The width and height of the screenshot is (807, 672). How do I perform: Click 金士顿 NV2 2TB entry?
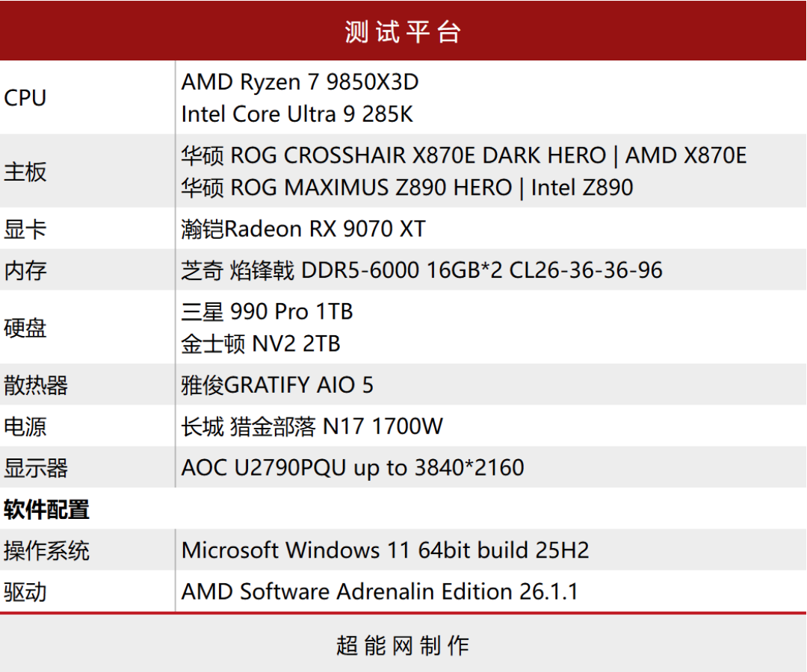[261, 344]
